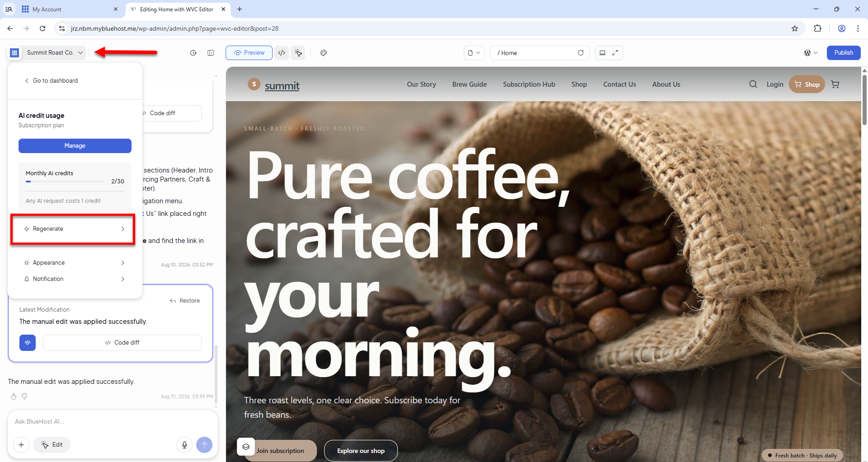Click the Publish button
The height and width of the screenshot is (462, 868).
[x=844, y=53]
